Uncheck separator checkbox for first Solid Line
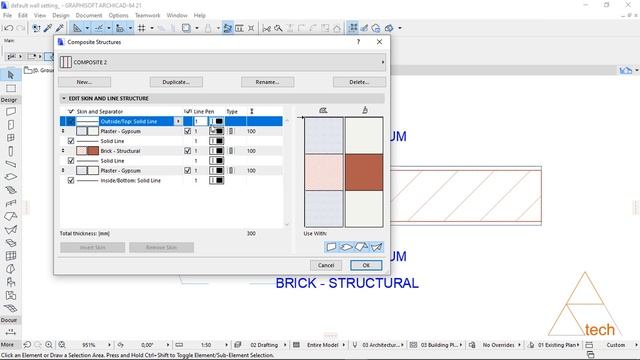This screenshot has height=360, width=640. [71, 141]
